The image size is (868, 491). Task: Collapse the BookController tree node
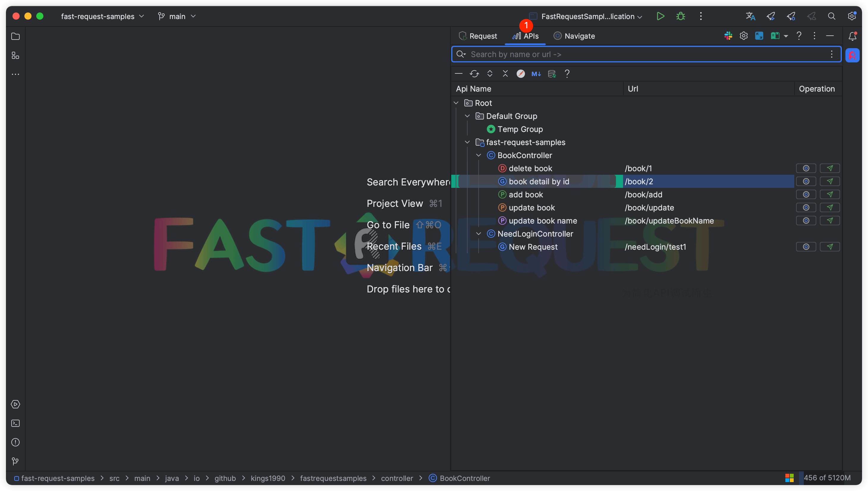(479, 155)
